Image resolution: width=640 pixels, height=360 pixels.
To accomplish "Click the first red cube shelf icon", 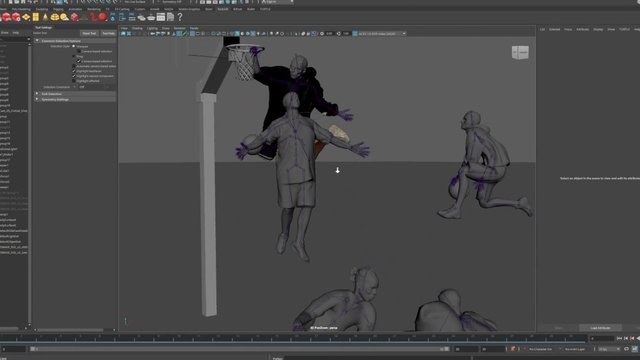I will tap(6, 17).
